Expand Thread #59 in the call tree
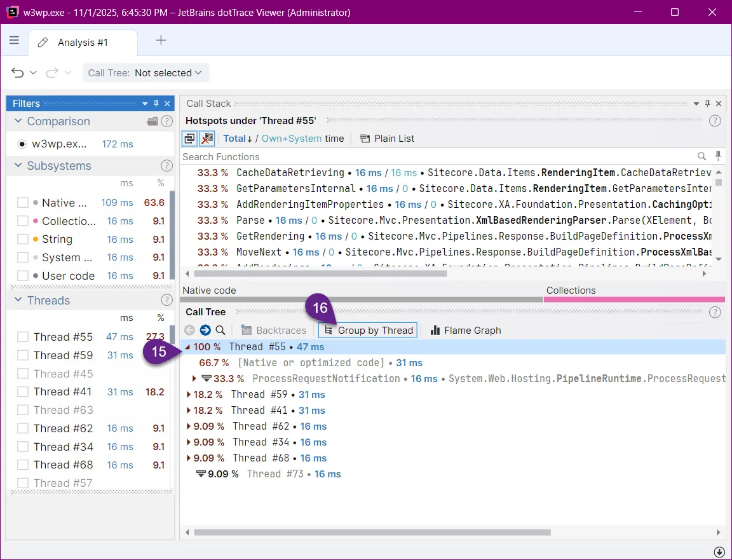Image resolution: width=732 pixels, height=560 pixels. coord(189,395)
